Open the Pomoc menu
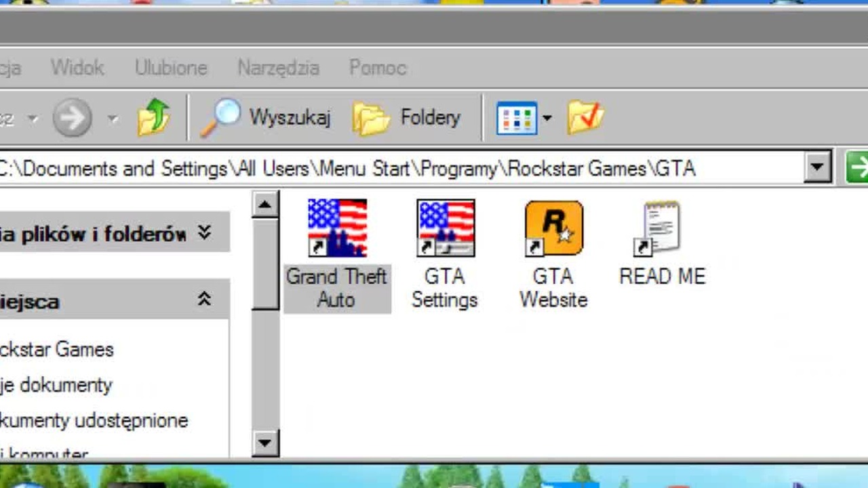The image size is (868, 488). tap(378, 68)
